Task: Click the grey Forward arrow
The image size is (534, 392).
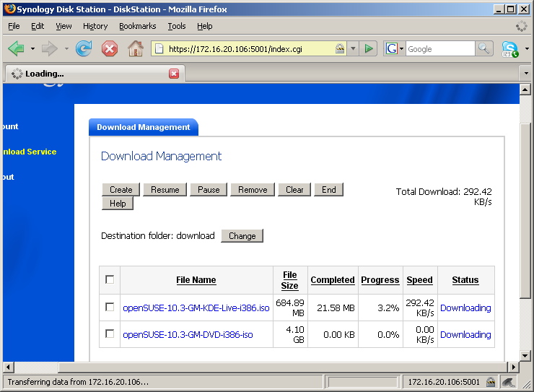Action: click(x=50, y=48)
